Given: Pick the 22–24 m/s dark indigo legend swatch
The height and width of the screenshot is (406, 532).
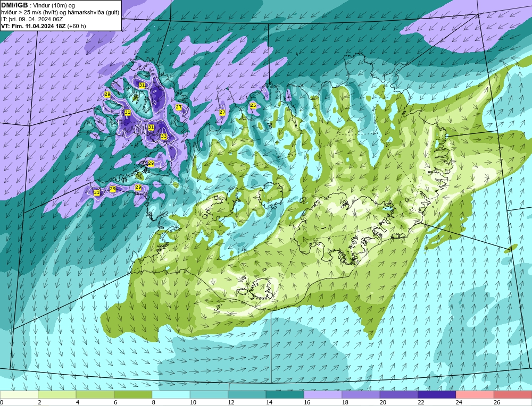Looking at the screenshot, I should [437, 394].
